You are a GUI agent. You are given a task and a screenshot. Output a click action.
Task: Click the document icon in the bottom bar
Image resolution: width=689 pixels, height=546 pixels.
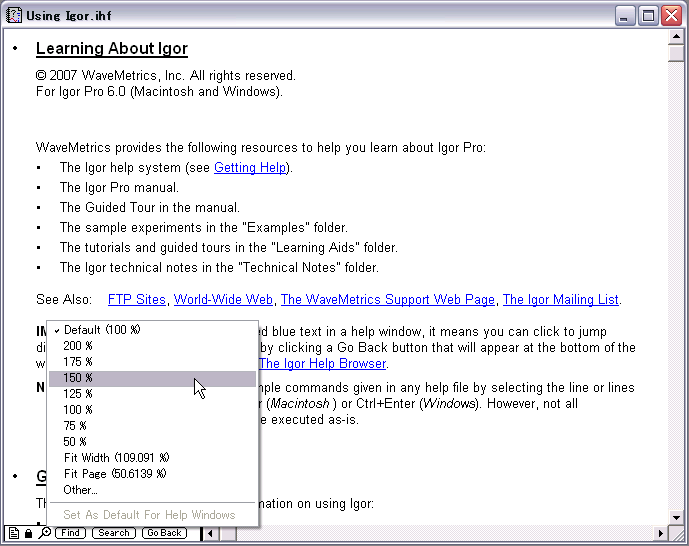[x=14, y=533]
